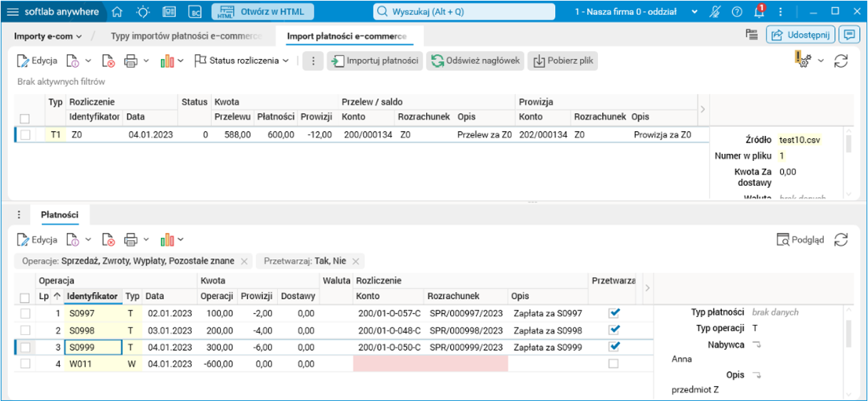The image size is (868, 401).
Task: Tick the row checkbox for S0997
Action: 25,313
